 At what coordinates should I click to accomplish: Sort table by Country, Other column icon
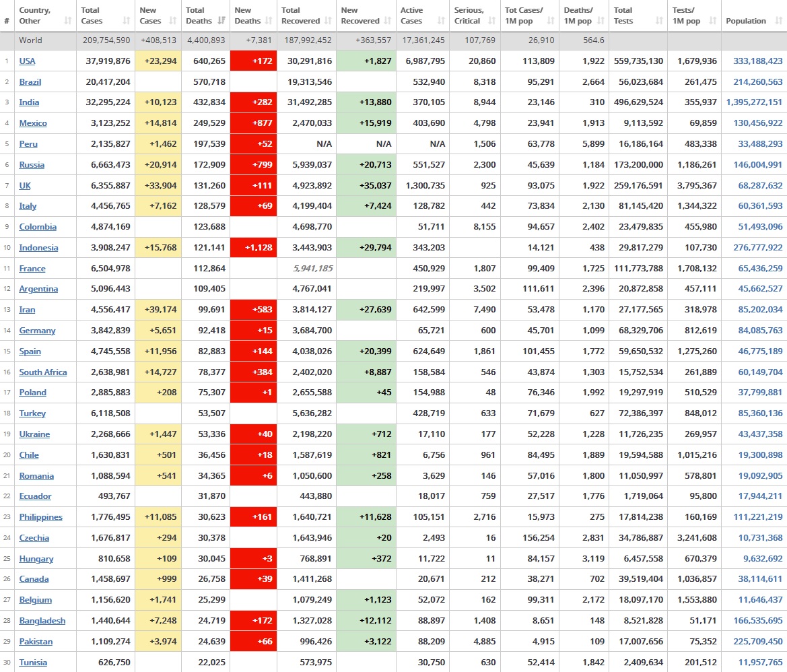coord(68,21)
